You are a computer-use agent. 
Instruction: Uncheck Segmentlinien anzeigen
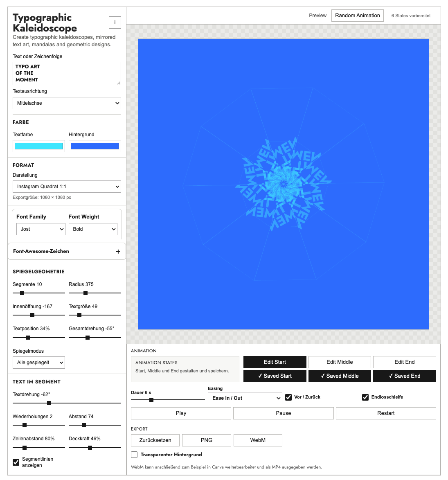[x=16, y=462]
